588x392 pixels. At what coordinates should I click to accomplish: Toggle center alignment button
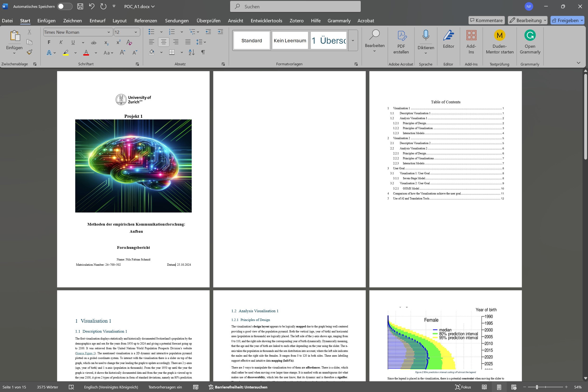(x=164, y=42)
